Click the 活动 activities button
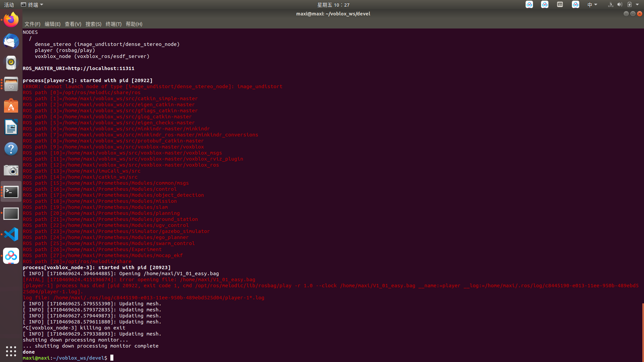Viewport: 644px width, 362px height. point(9,5)
